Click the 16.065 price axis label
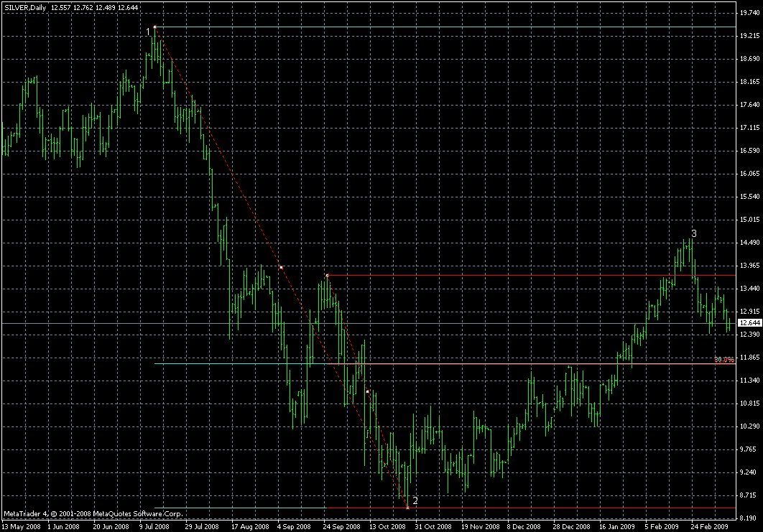The width and height of the screenshot is (763, 532). click(x=749, y=174)
